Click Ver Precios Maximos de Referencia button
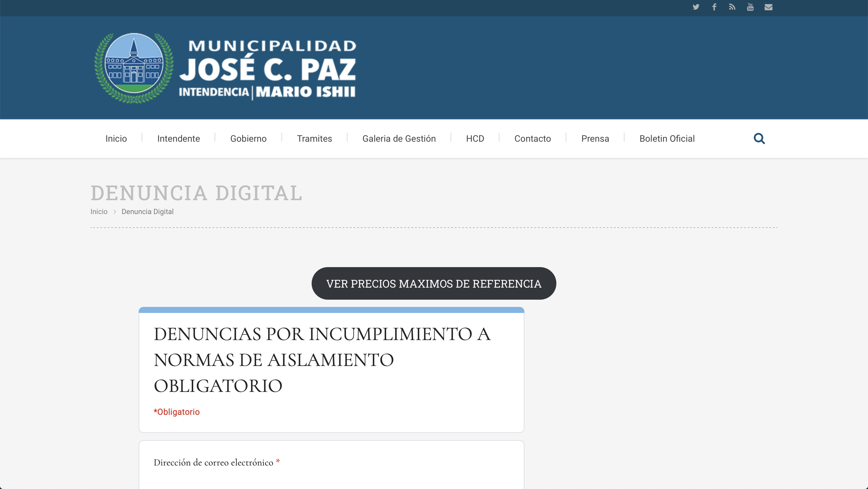 tap(434, 283)
